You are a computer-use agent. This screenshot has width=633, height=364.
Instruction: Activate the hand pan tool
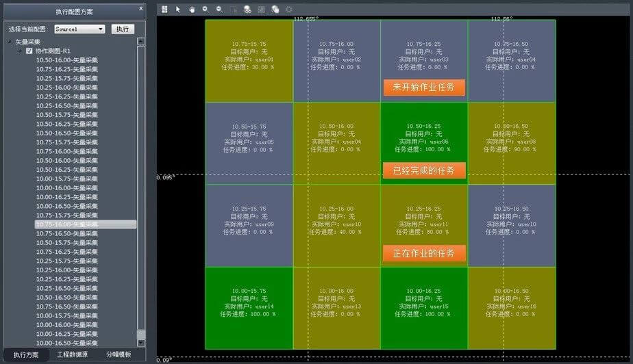tap(192, 10)
